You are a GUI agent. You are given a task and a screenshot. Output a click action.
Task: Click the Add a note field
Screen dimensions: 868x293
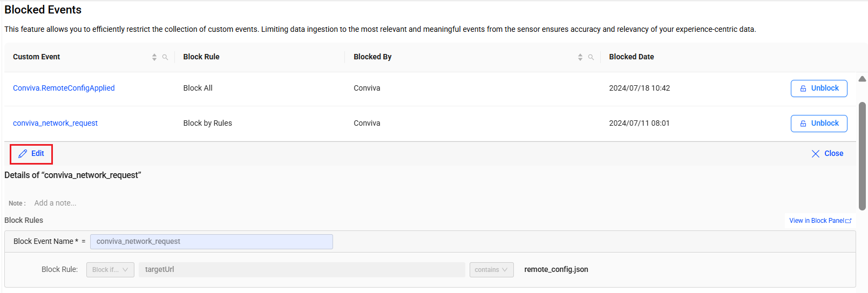point(55,203)
